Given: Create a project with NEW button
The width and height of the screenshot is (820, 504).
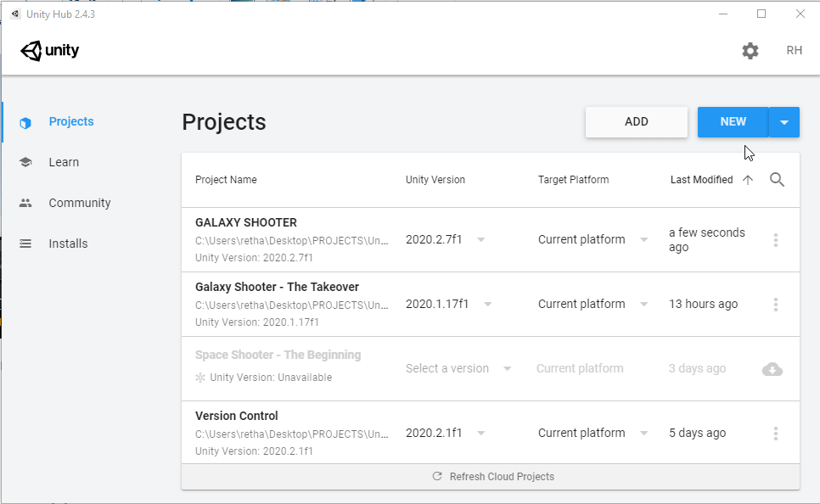Looking at the screenshot, I should (733, 122).
